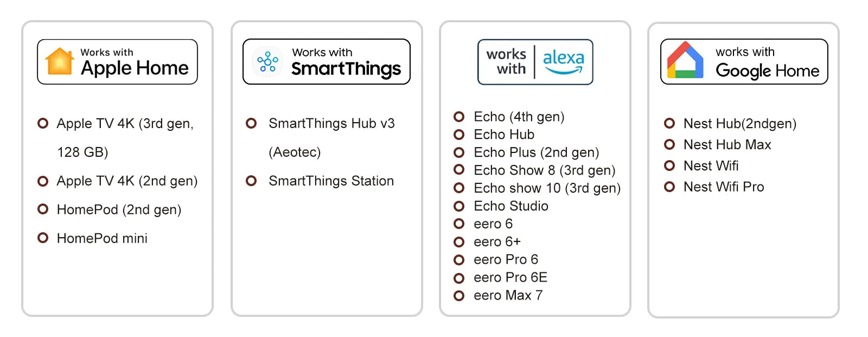Click the works with Google Home badge text
The height and width of the screenshot is (337, 868).
coord(767,62)
